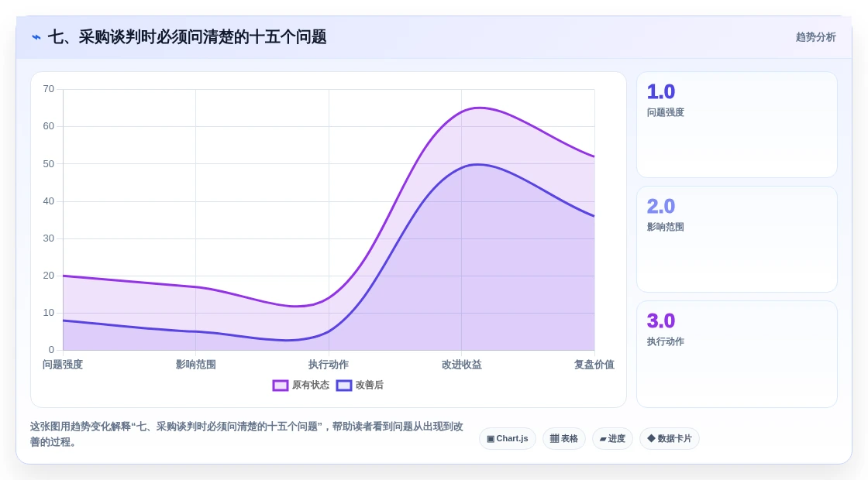This screenshot has width=868, height=480.
Task: Click the 趋势分析 label in header
Action: point(815,37)
